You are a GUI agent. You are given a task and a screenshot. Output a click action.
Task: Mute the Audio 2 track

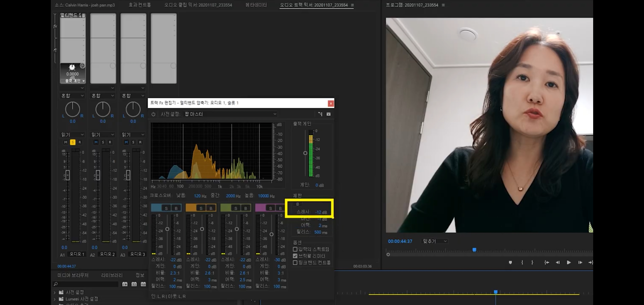pyautogui.click(x=96, y=142)
